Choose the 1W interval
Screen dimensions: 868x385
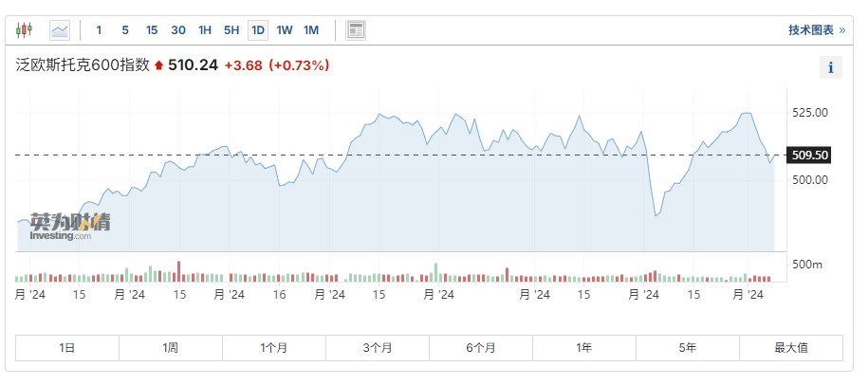(x=285, y=30)
